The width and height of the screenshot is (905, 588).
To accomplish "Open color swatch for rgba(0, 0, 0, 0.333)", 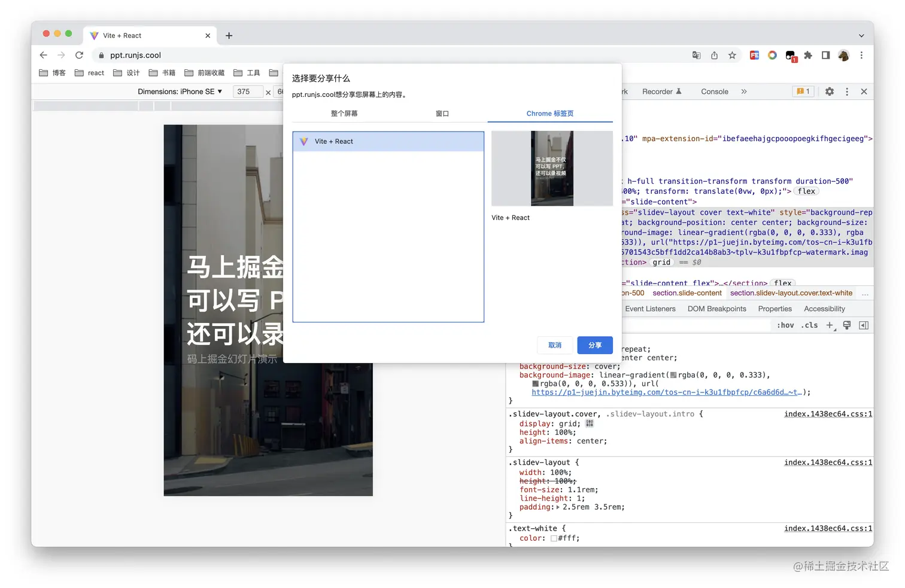I will pos(673,375).
